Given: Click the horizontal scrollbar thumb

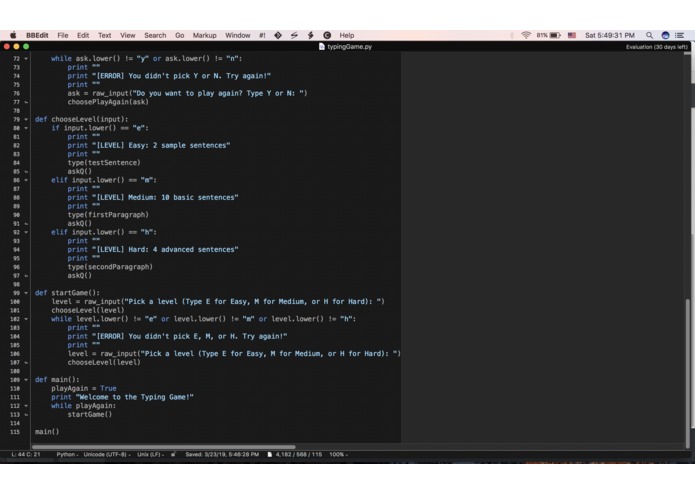Looking at the screenshot, I should (164, 447).
